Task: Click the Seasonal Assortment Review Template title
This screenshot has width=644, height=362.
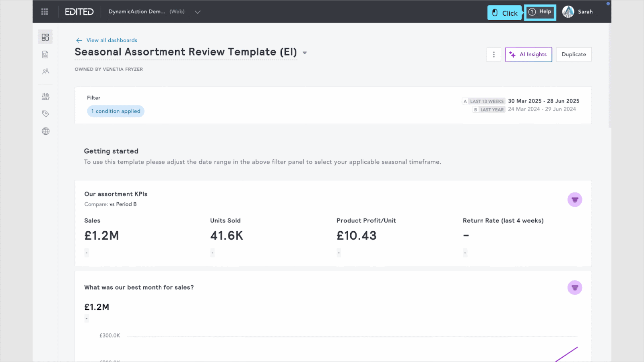Action: pyautogui.click(x=186, y=52)
